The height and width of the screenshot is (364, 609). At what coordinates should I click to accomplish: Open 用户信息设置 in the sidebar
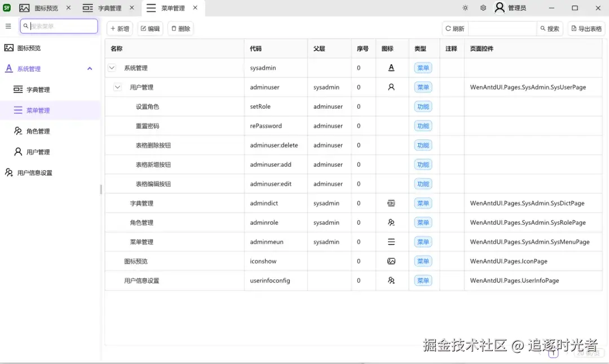51,172
